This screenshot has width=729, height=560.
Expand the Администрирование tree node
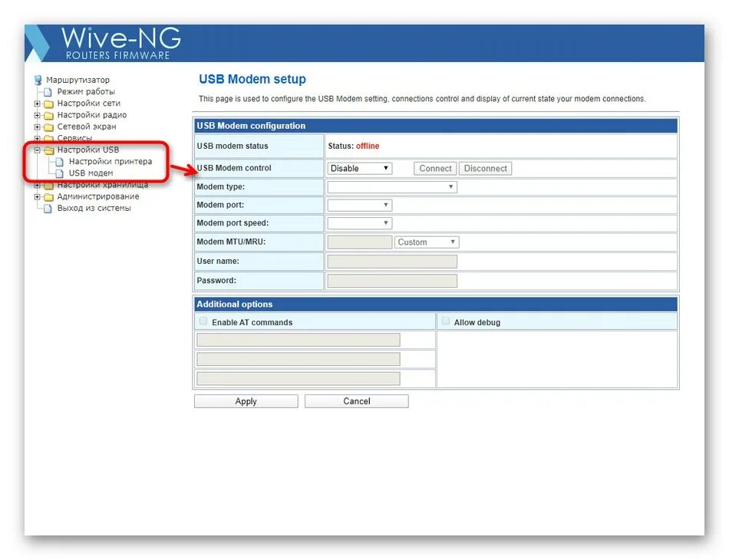37,196
